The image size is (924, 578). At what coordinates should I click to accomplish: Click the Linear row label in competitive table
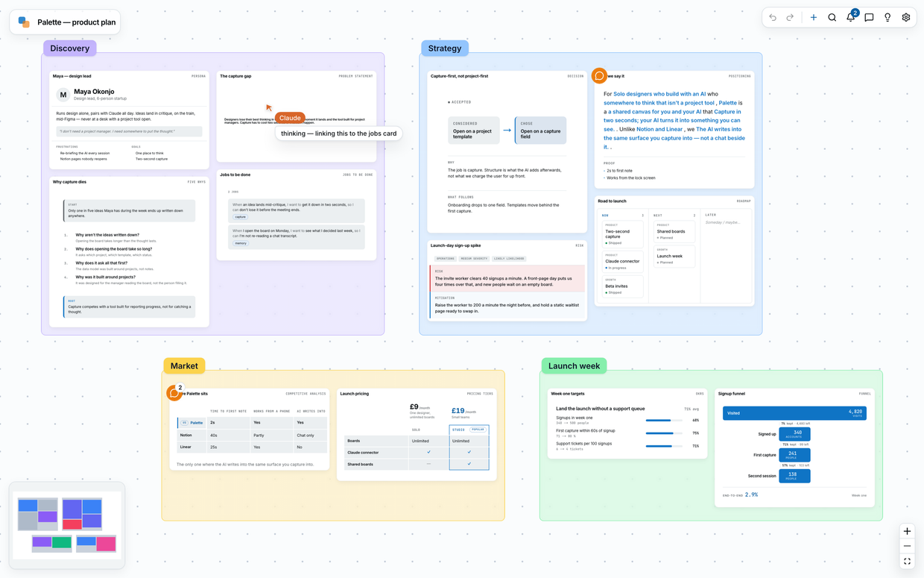click(186, 447)
